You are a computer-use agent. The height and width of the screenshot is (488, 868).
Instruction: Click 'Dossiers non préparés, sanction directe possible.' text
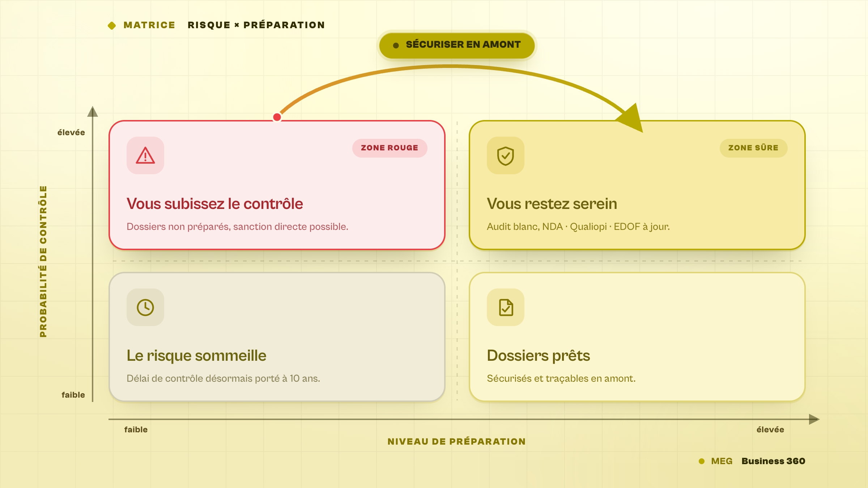[237, 227]
